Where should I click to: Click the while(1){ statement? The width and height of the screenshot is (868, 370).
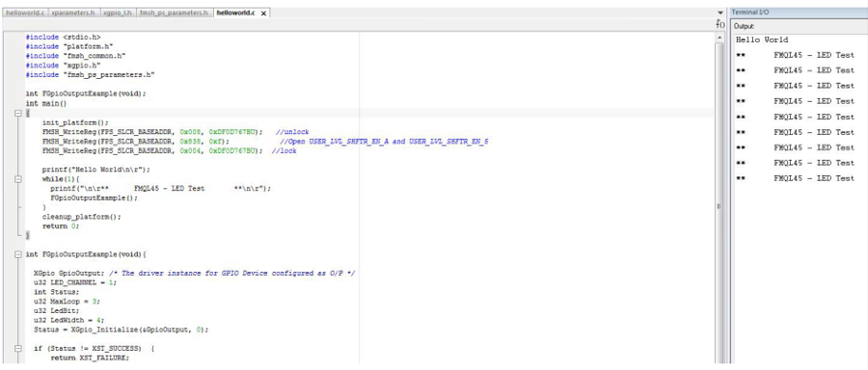pyautogui.click(x=61, y=178)
